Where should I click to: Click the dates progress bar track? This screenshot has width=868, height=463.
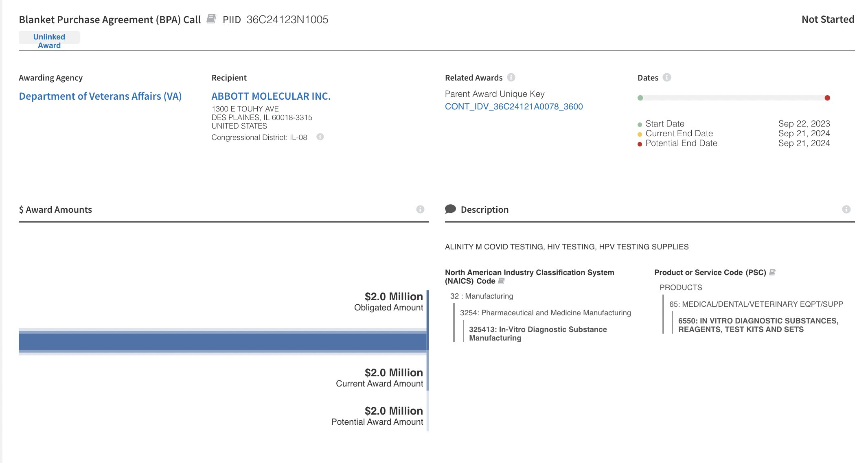pos(734,98)
